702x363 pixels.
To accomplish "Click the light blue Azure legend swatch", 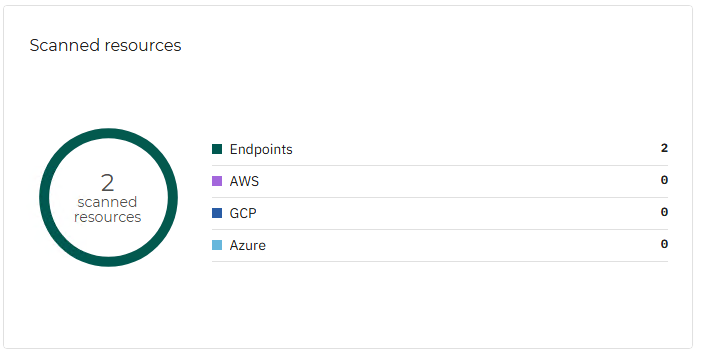I will tap(217, 245).
